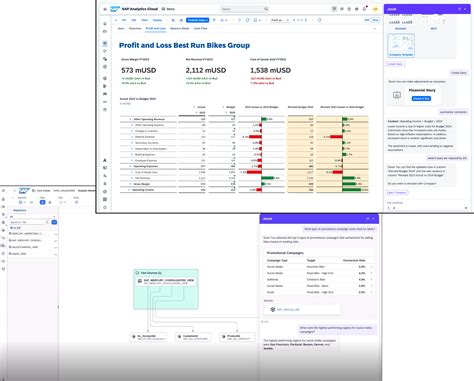Open the File menu in story toolbar
Viewport: 474px width, 381px height.
(x=124, y=20)
